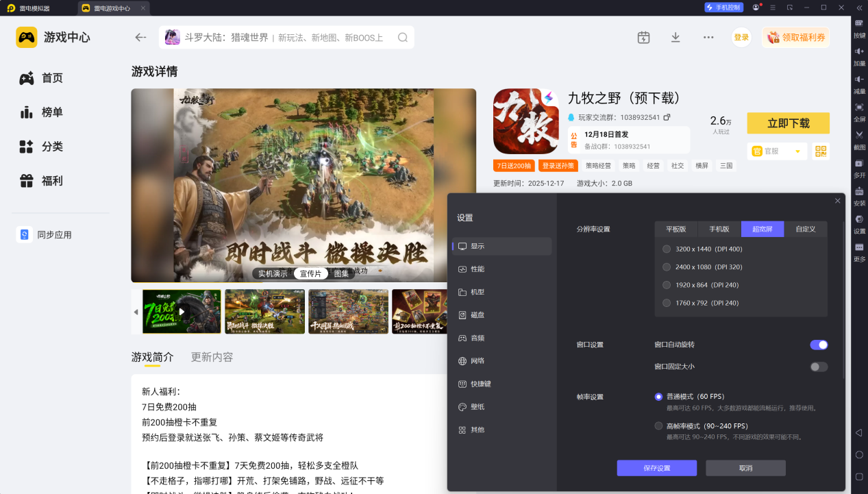
Task: Click the yellow 立即下载 button
Action: pos(789,123)
